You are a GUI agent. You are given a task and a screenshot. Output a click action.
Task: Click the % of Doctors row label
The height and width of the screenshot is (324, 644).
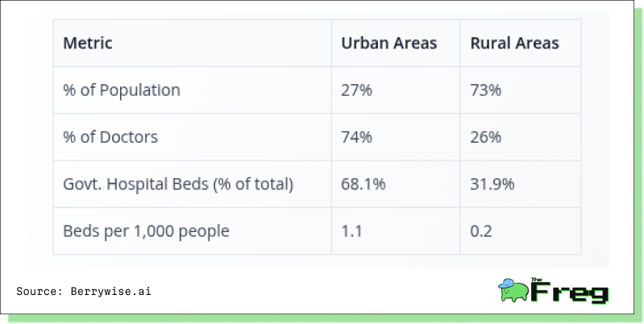(110, 137)
